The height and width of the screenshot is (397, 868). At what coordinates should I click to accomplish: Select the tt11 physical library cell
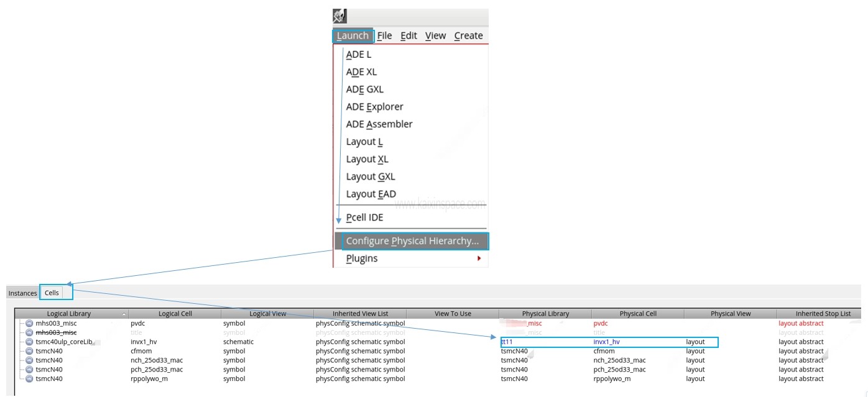(507, 342)
